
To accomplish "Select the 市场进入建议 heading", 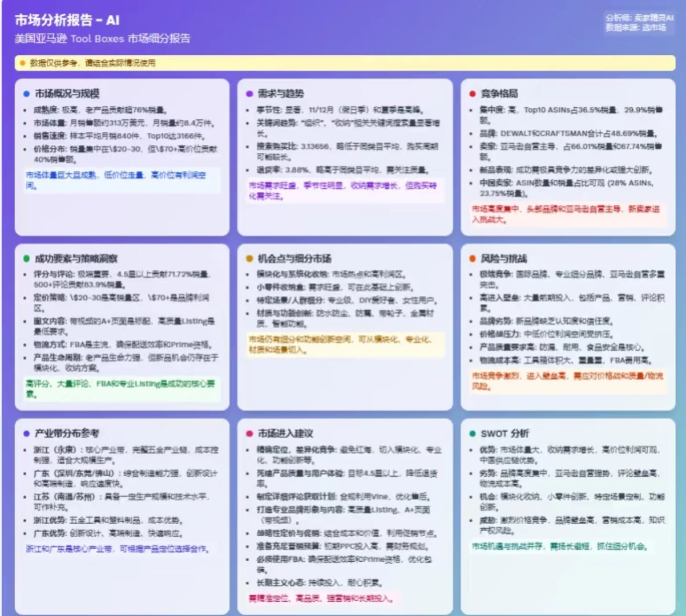I will 285,433.
